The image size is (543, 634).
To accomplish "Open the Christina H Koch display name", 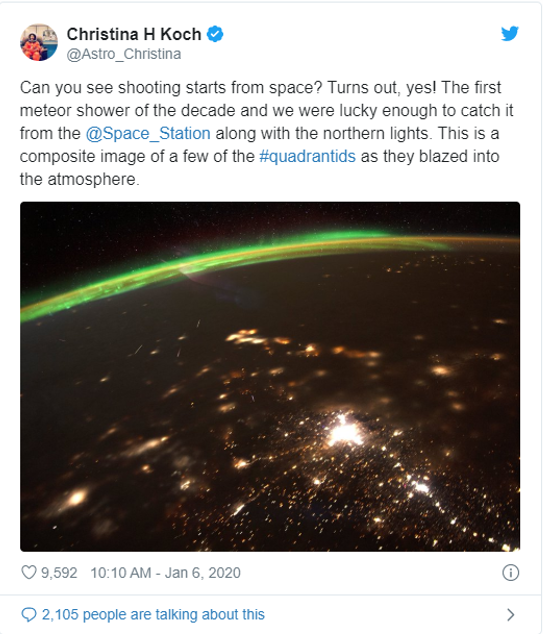I will pos(134,34).
